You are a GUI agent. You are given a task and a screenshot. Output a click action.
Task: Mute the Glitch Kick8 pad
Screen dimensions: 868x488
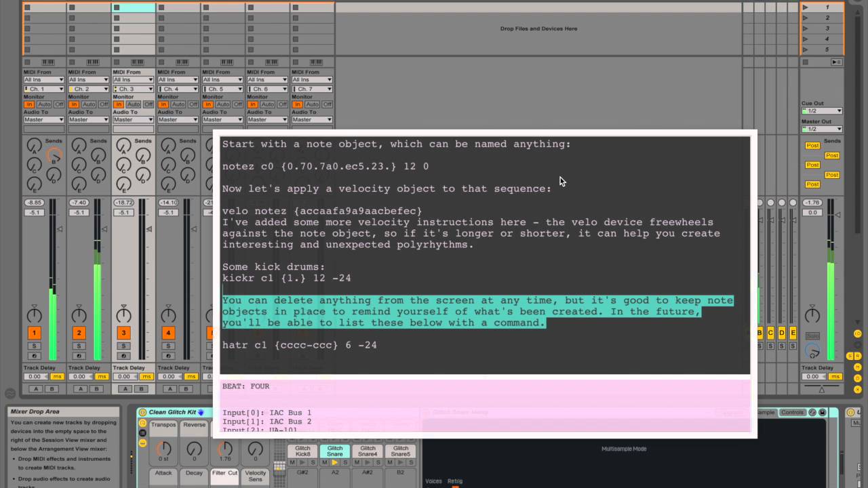tap(292, 462)
